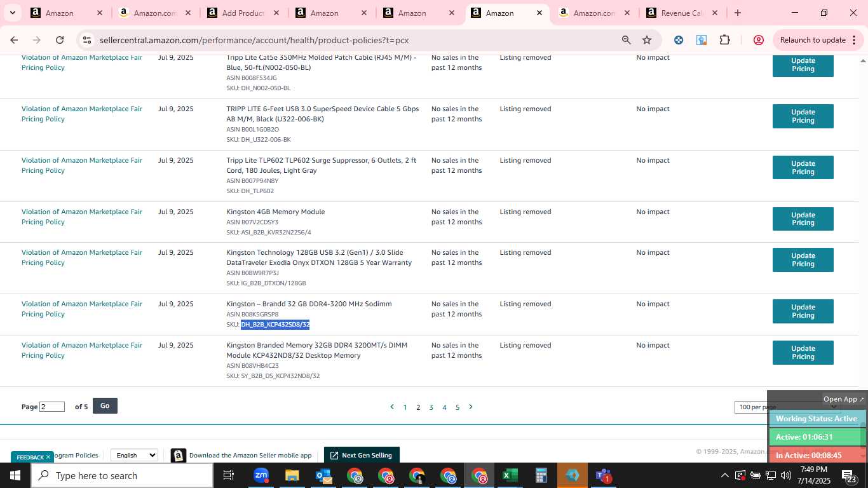The width and height of the screenshot is (868, 488).
Task: Open the Calculator from the taskbar
Action: point(541,475)
